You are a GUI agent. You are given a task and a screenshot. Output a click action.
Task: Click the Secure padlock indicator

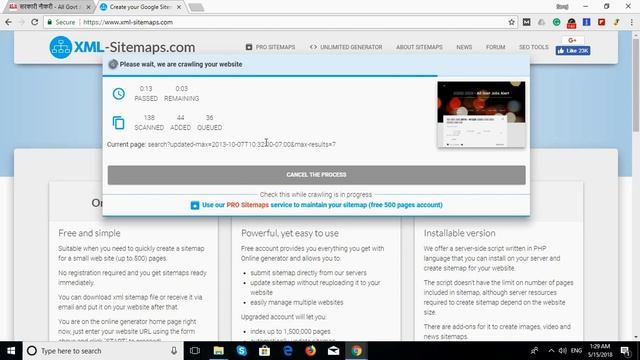pyautogui.click(x=61, y=22)
